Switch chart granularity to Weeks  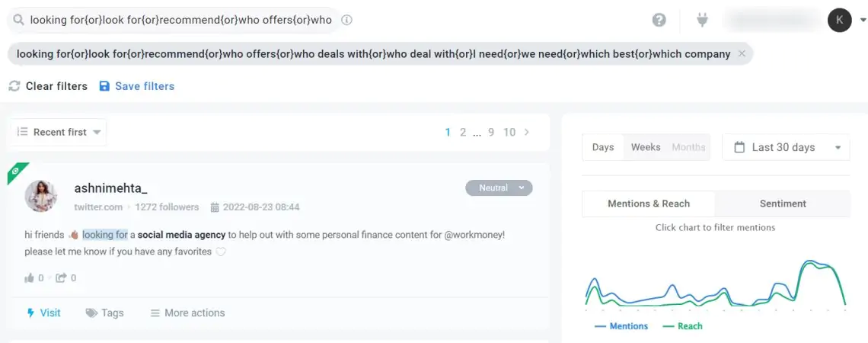point(646,147)
